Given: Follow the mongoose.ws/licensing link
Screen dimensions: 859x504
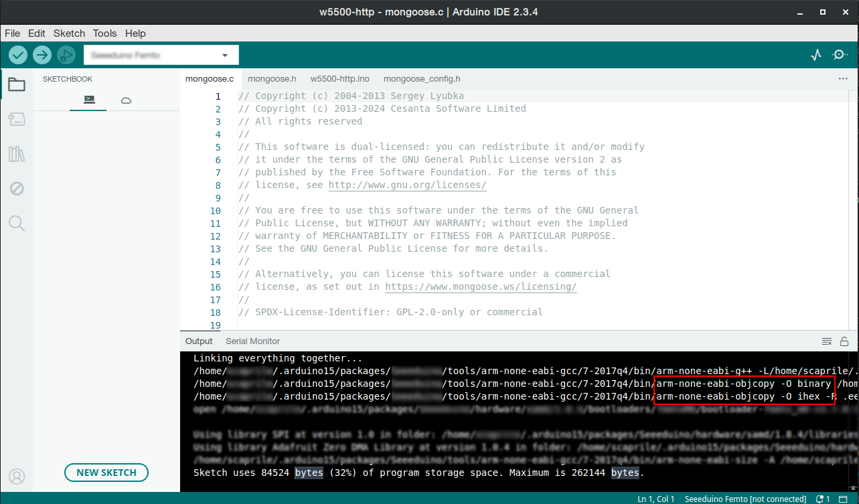Looking at the screenshot, I should click(x=481, y=286).
